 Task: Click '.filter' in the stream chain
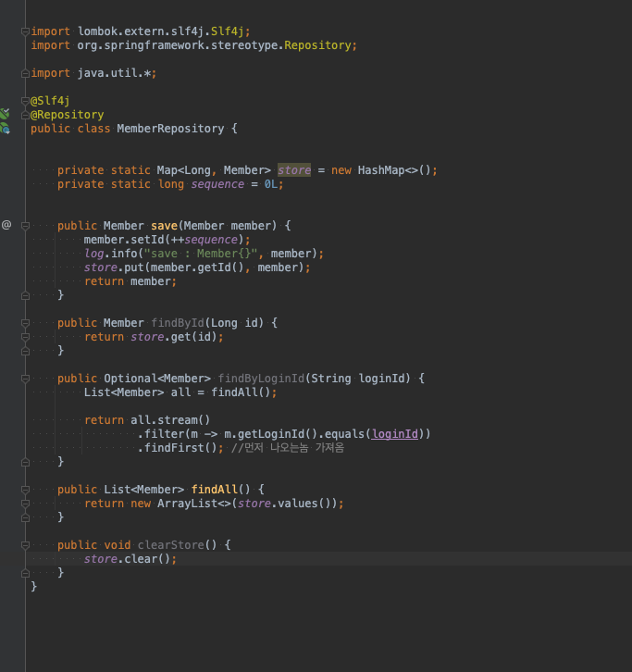coord(161,434)
